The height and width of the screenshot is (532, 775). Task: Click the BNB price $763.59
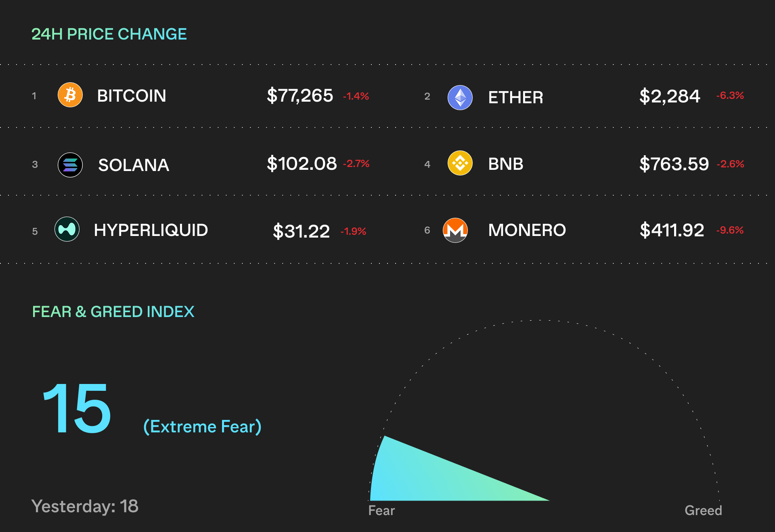[x=674, y=164]
